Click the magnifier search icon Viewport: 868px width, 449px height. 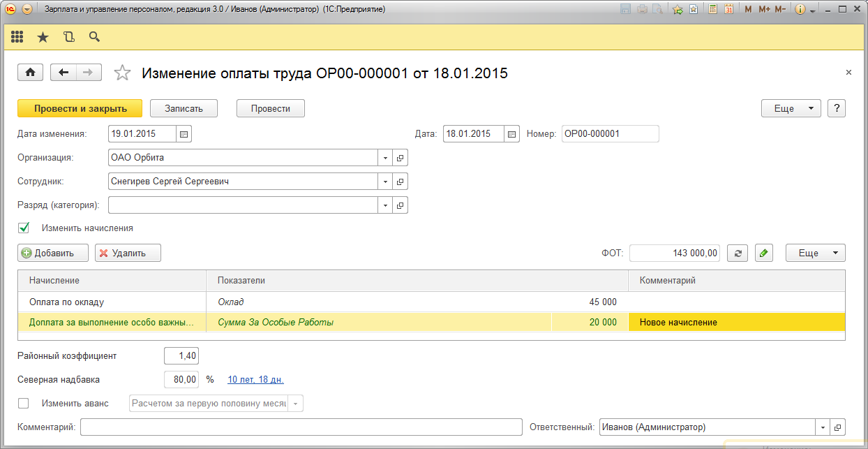[94, 37]
